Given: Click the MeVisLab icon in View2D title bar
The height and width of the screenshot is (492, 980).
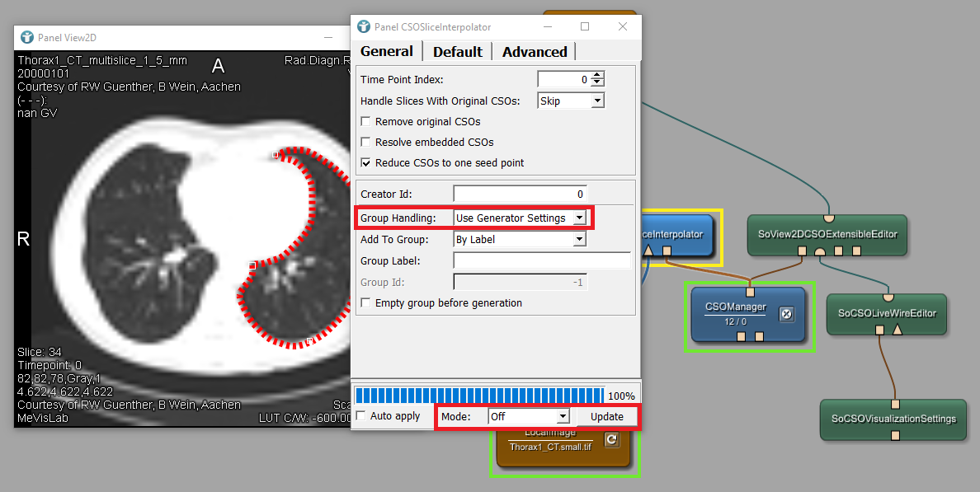Looking at the screenshot, I should click(27, 38).
